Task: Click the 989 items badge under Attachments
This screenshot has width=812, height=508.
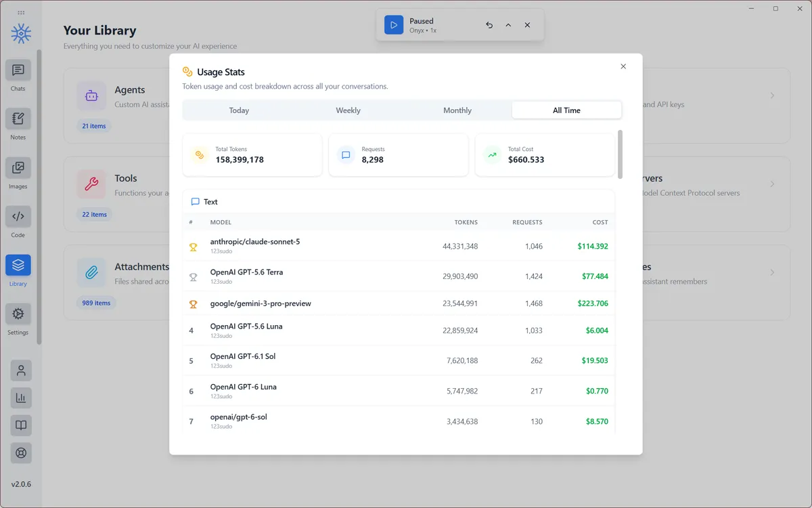Action: [96, 303]
